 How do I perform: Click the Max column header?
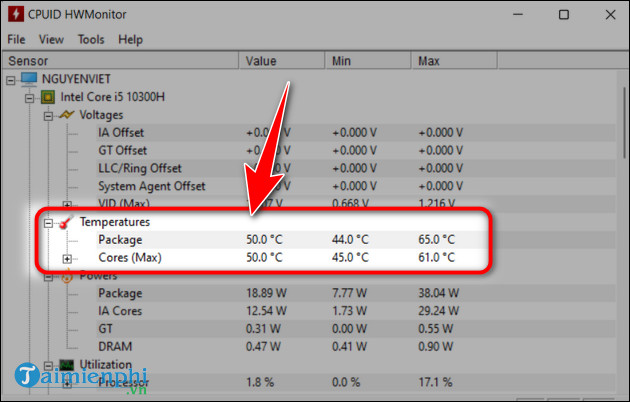(454, 61)
